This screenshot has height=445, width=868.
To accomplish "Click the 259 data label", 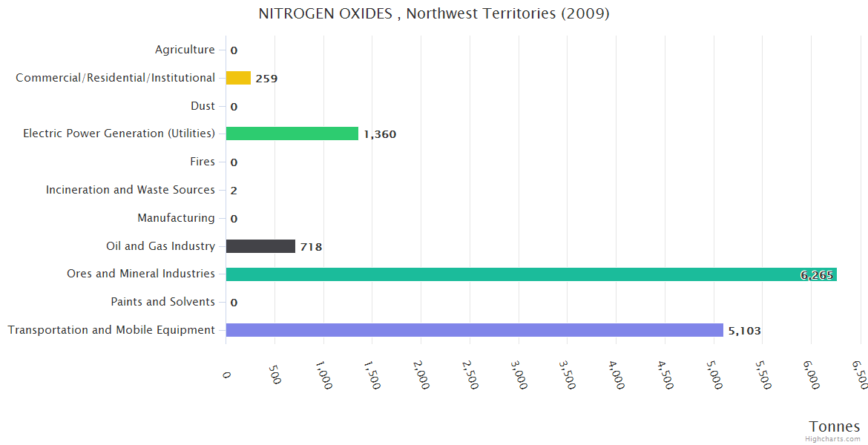I will pos(266,79).
